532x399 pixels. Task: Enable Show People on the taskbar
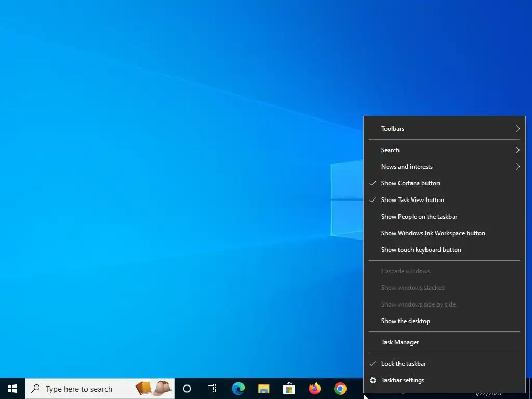[x=444, y=217]
